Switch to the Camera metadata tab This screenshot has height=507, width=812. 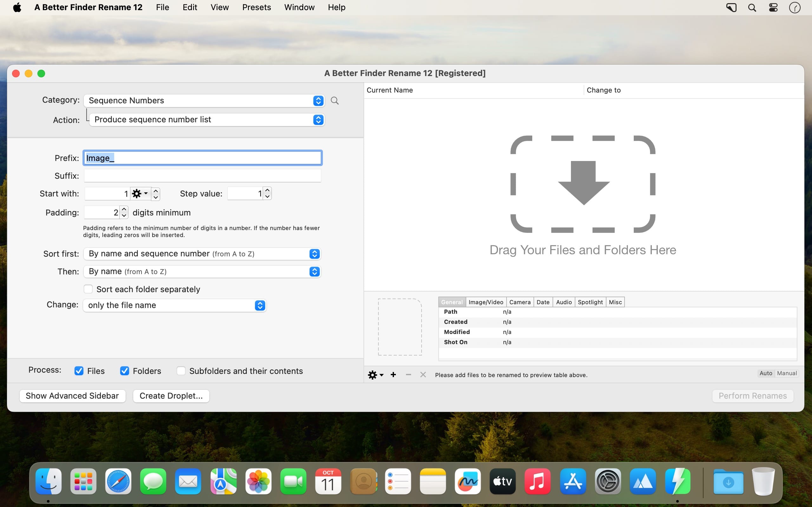(520, 302)
